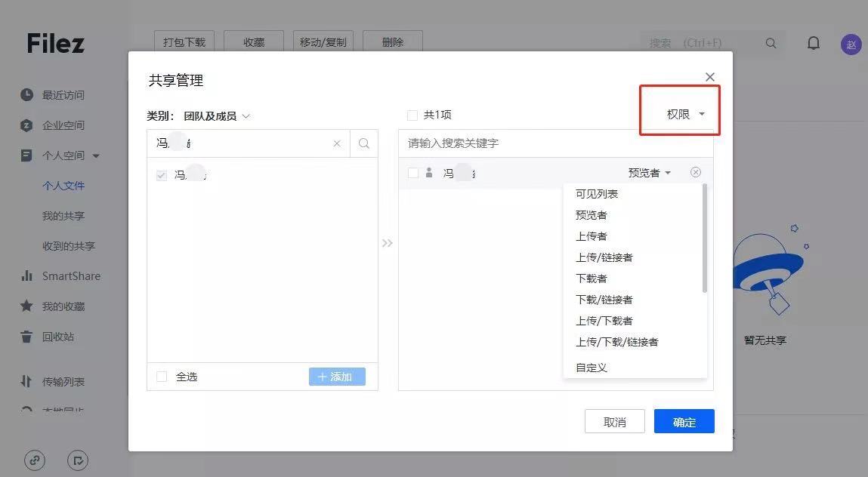Open the 团队及成员 category dropdown

coord(217,116)
